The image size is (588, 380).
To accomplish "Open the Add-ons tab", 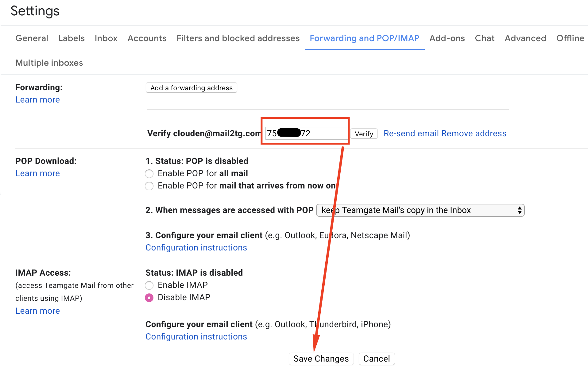I will [447, 38].
